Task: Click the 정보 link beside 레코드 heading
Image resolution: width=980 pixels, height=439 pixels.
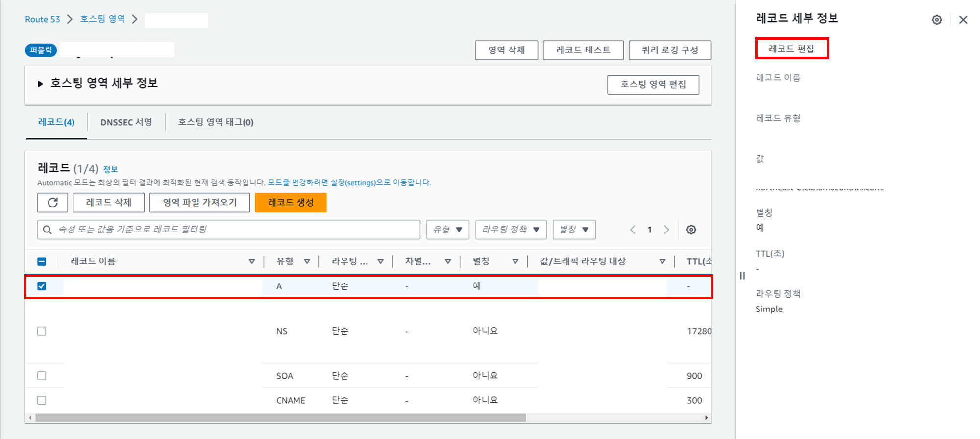Action: [110, 169]
